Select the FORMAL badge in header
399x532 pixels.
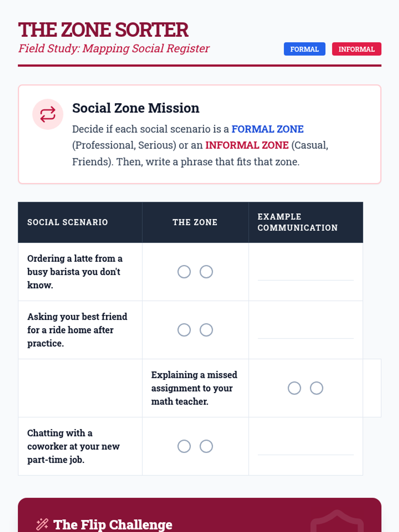[x=304, y=49]
